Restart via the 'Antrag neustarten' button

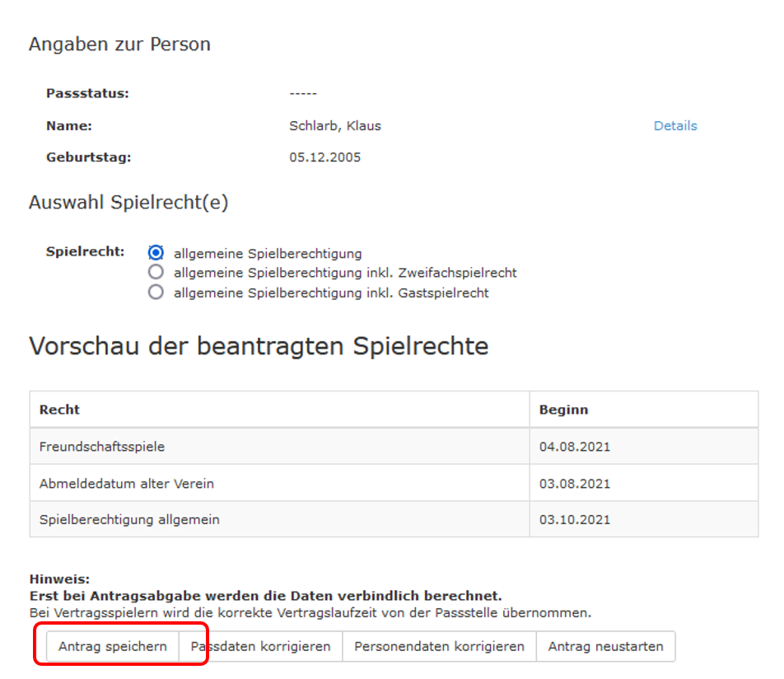(605, 646)
